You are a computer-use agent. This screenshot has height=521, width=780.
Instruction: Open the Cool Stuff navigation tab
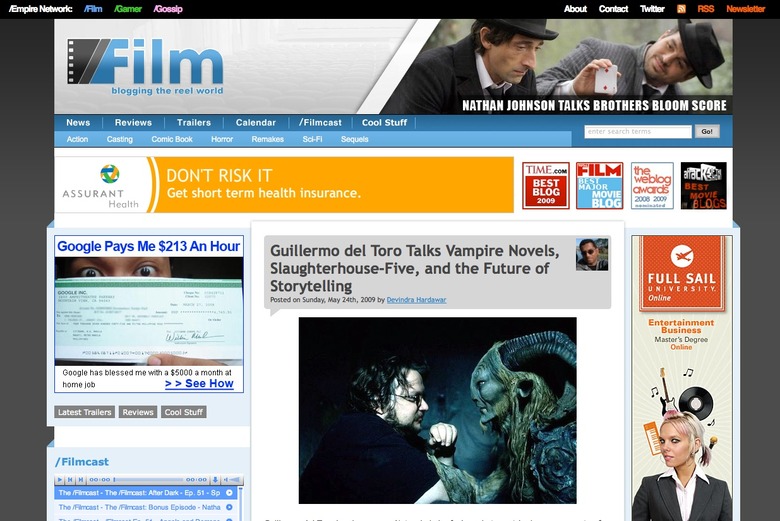[384, 122]
